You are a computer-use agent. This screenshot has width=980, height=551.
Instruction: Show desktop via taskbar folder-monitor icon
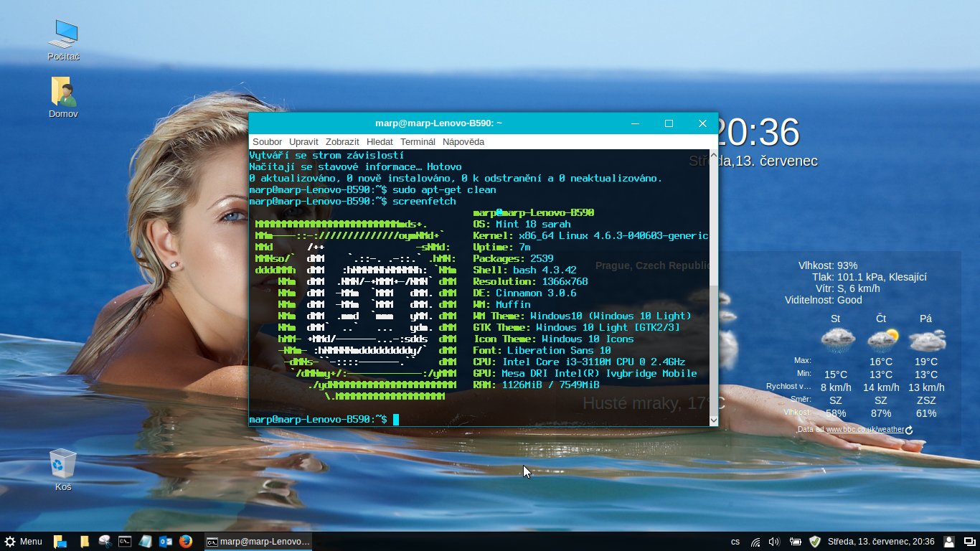[60, 542]
